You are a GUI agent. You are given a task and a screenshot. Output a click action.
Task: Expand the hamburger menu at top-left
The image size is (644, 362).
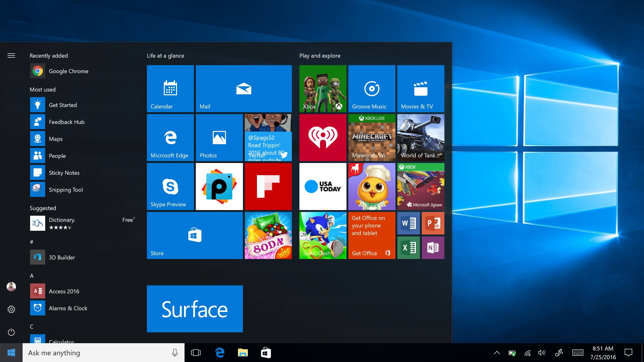click(11, 56)
